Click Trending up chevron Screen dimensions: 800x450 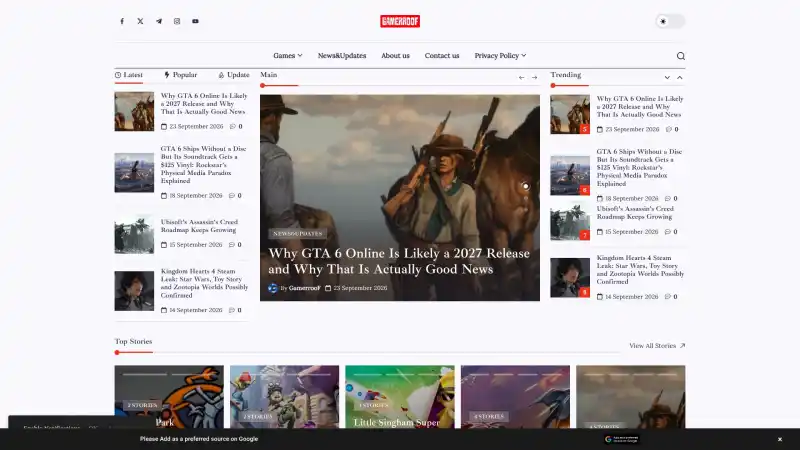point(680,78)
